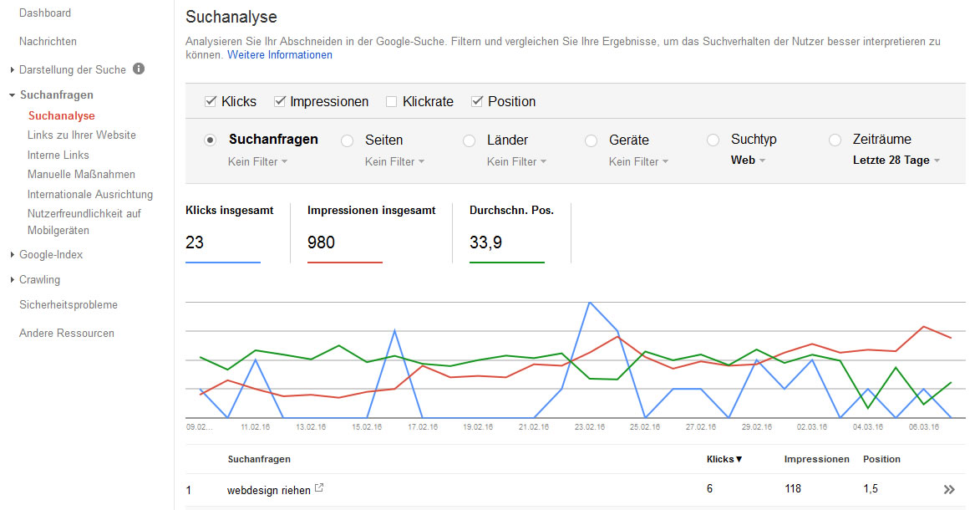
Task: Click the double-arrow icon in webdesign riehen row
Action: tap(948, 489)
